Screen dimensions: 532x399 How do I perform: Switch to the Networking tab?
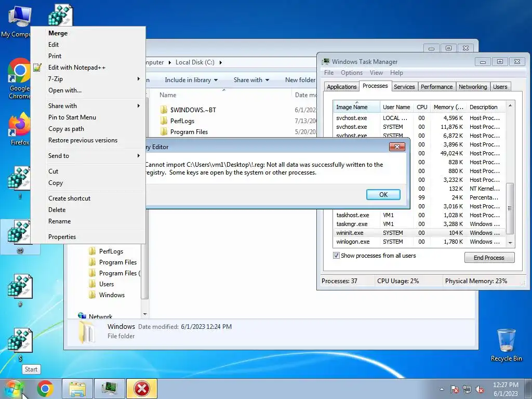click(473, 87)
